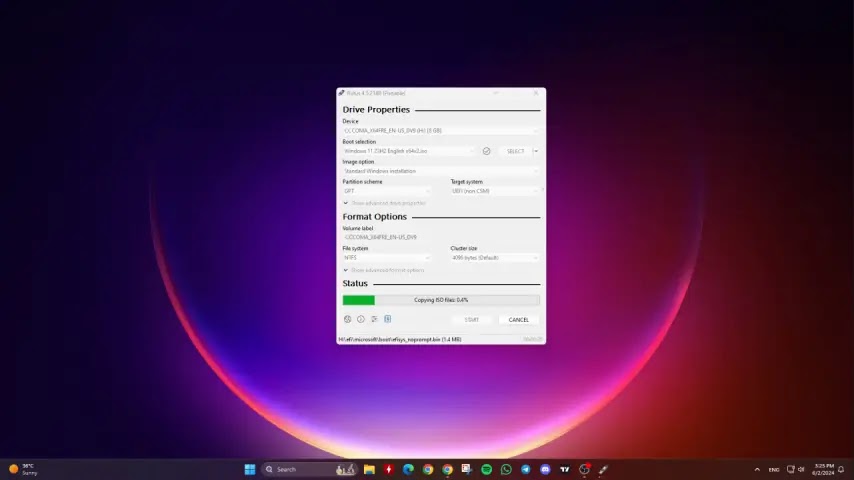Open the second Chrome icon with running indicator
This screenshot has width=854, height=480.
pos(448,469)
